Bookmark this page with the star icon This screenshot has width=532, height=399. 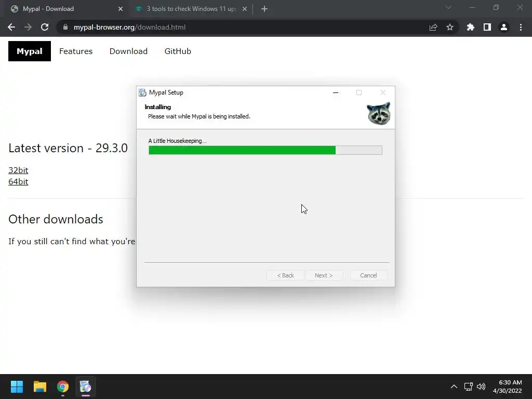point(450,27)
